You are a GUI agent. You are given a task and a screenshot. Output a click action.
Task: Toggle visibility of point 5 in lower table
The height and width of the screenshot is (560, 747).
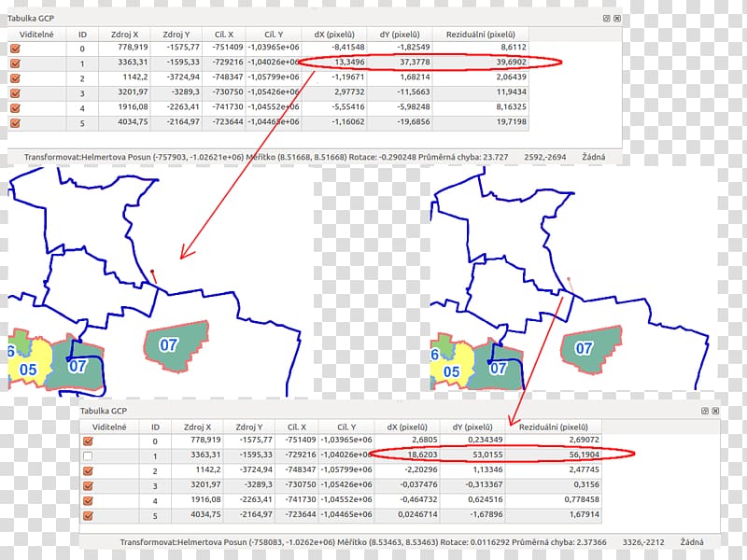tap(89, 515)
